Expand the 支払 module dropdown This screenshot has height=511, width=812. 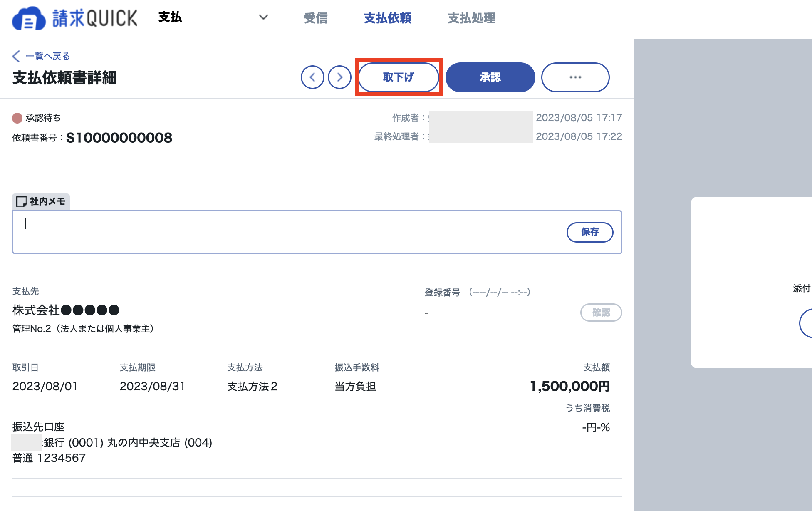coord(213,17)
